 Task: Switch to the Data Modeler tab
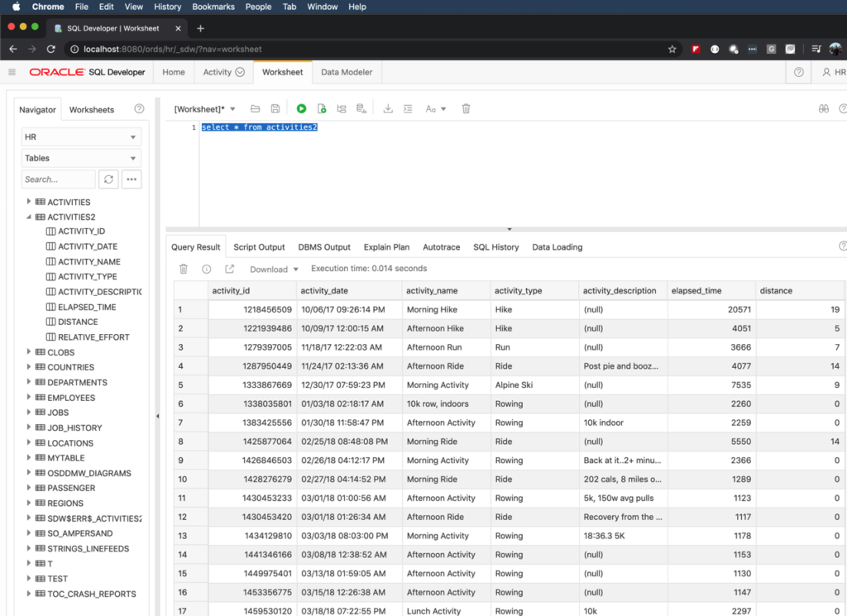pyautogui.click(x=347, y=72)
